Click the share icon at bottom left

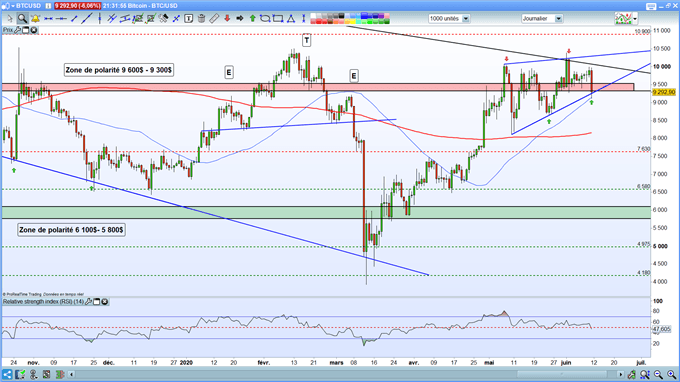pos(7,374)
